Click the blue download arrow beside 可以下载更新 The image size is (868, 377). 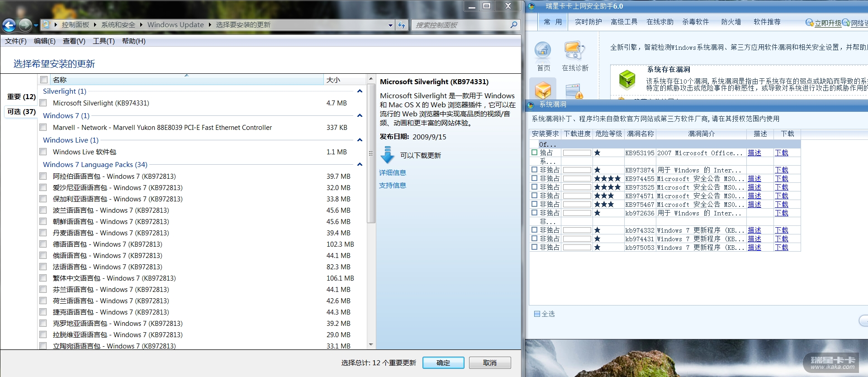pos(387,155)
